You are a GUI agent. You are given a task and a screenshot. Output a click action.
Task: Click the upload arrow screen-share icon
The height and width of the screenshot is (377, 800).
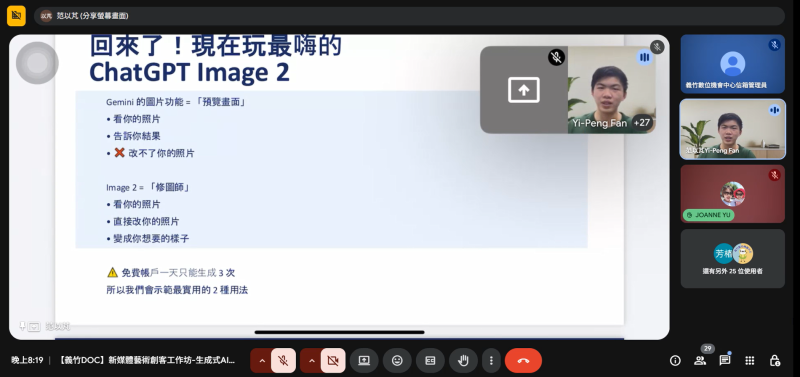pyautogui.click(x=523, y=90)
